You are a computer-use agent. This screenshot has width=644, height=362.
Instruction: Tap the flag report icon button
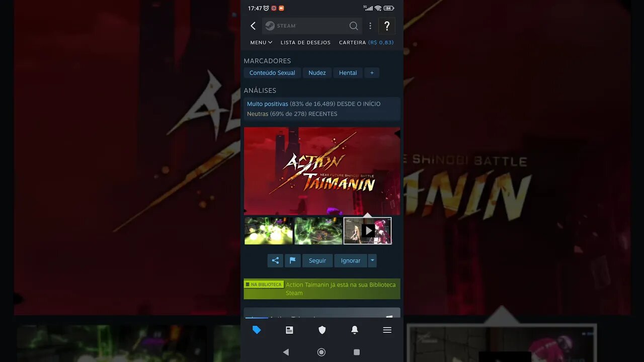292,260
